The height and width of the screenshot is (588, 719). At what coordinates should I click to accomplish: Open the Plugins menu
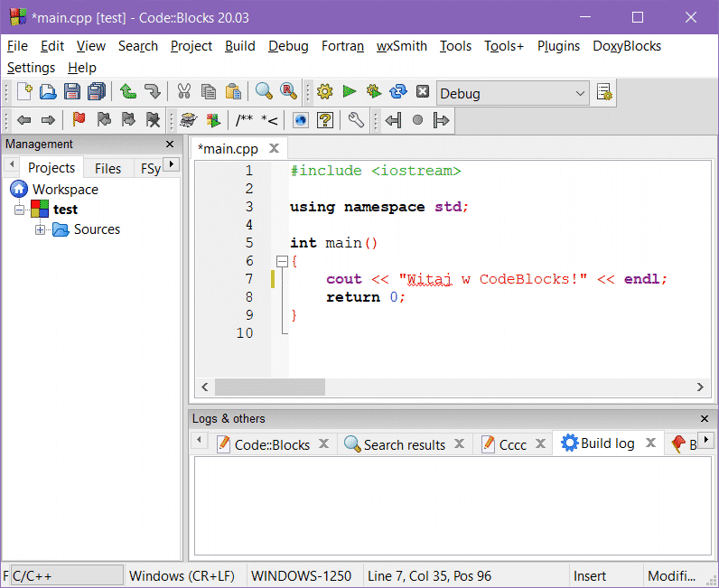coord(558,46)
